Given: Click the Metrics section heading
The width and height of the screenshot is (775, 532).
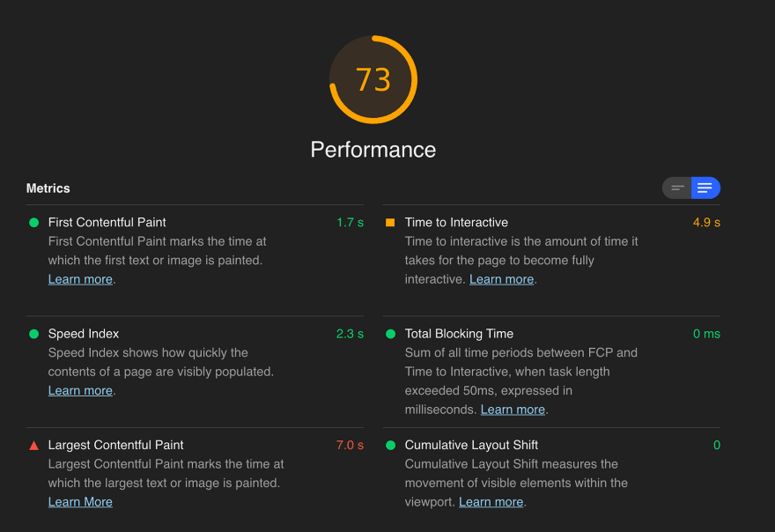Looking at the screenshot, I should click(x=48, y=188).
